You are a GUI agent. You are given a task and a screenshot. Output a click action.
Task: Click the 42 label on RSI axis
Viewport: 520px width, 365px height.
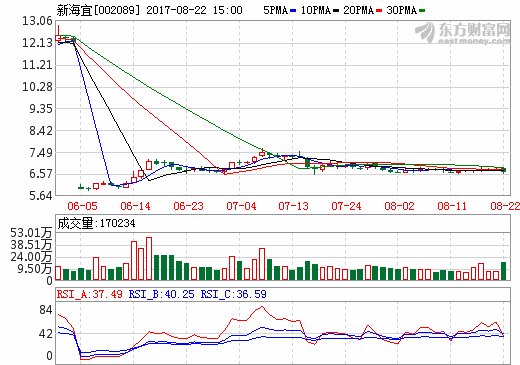pyautogui.click(x=46, y=334)
